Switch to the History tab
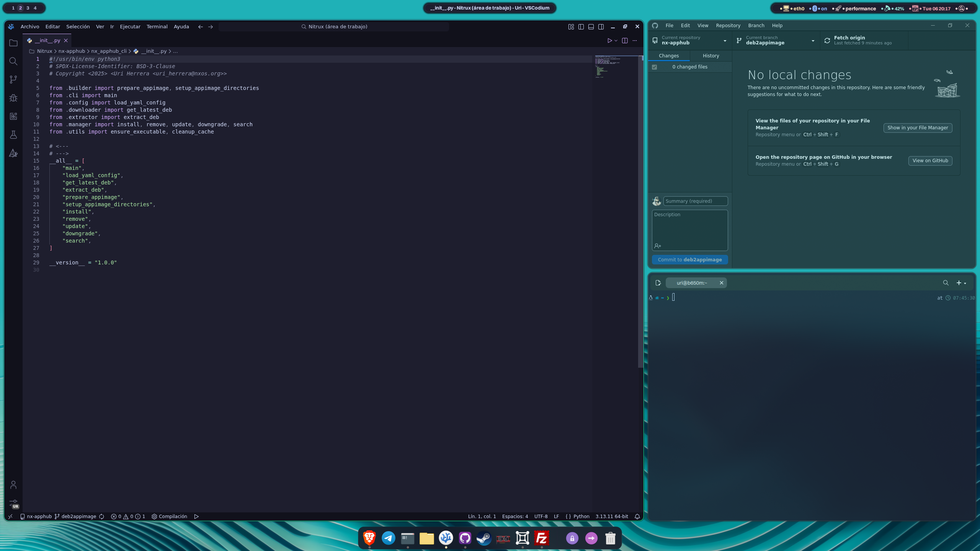 711,56
